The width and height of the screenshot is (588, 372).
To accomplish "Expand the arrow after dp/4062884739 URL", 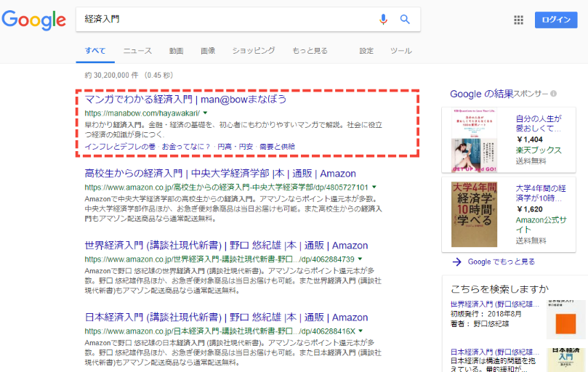I will click(360, 259).
